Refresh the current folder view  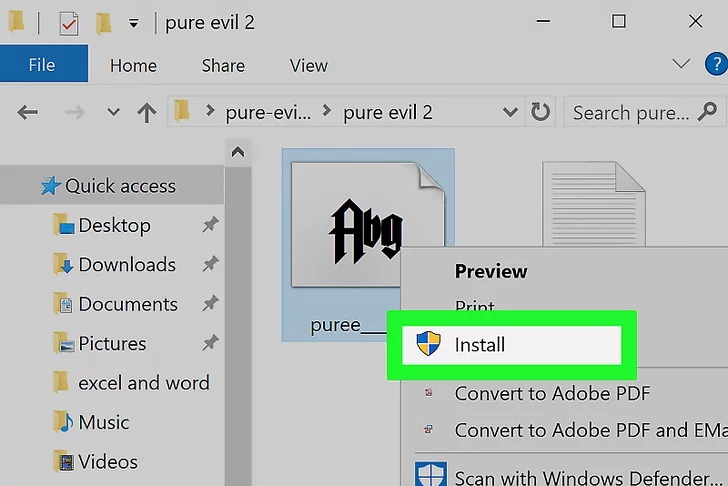point(540,112)
